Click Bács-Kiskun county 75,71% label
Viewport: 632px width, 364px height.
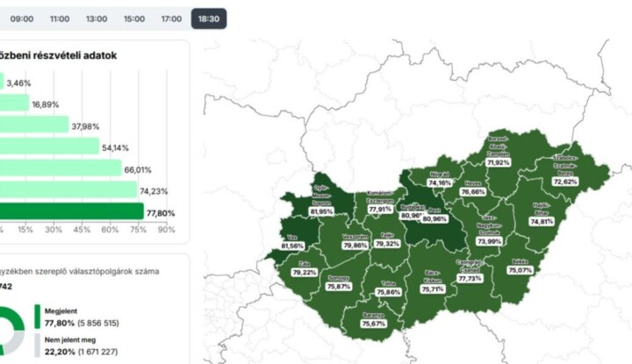[433, 288]
